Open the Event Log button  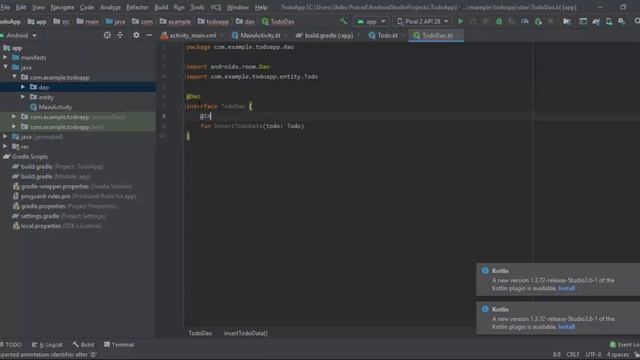(x=624, y=344)
